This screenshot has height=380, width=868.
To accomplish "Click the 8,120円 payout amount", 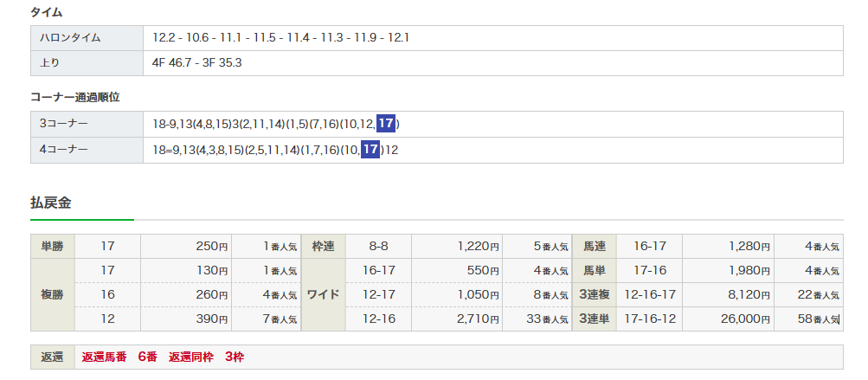I will [x=745, y=294].
